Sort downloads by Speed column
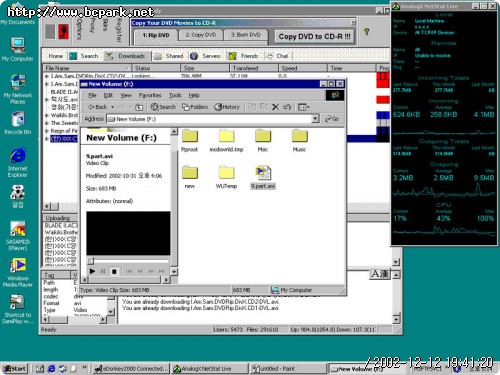The width and height of the screenshot is (500, 375). click(303, 68)
